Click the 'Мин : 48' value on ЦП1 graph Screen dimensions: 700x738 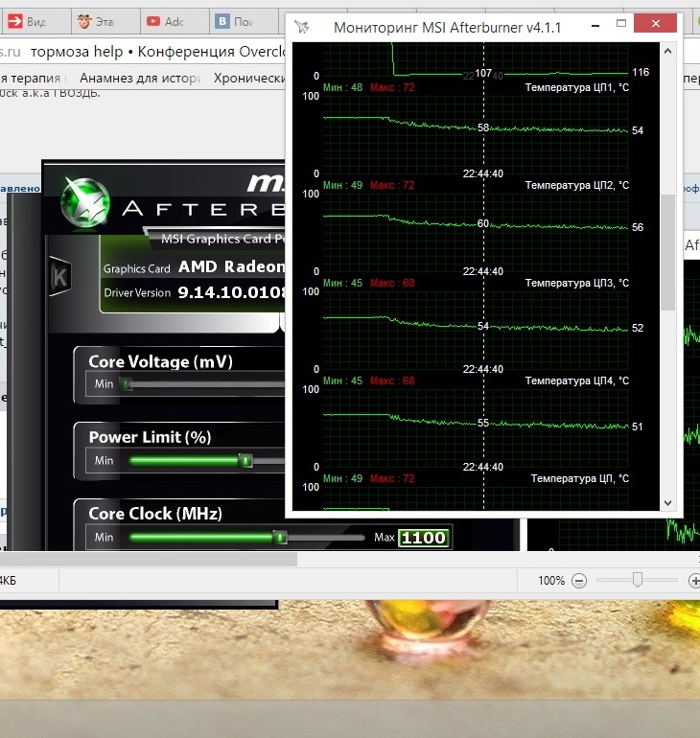coord(342,87)
